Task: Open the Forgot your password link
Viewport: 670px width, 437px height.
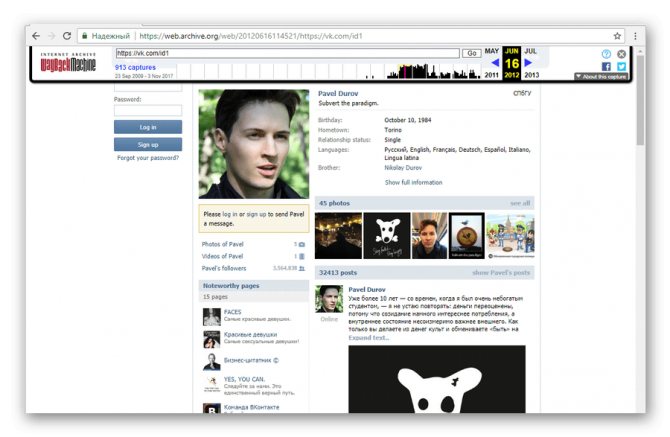Action: tap(148, 158)
